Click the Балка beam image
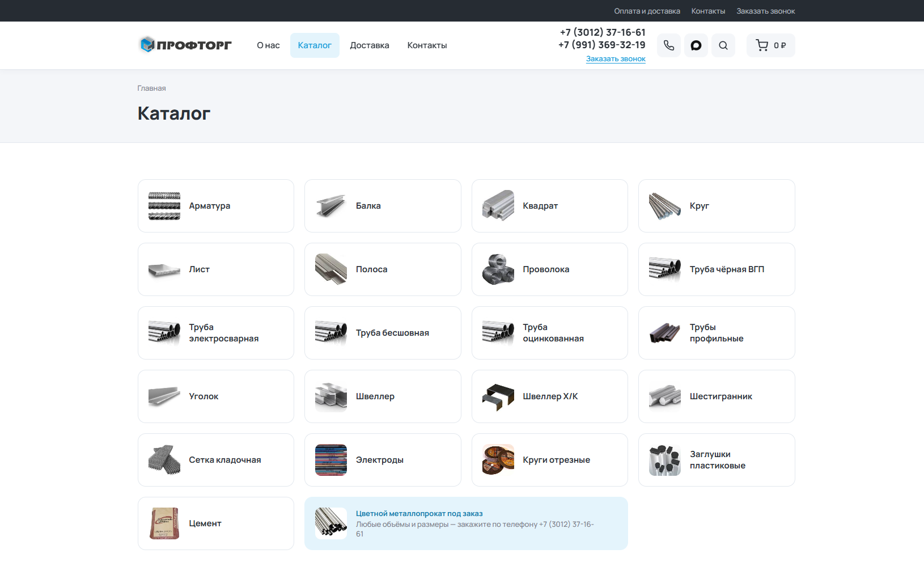The height and width of the screenshot is (583, 924). 331,206
